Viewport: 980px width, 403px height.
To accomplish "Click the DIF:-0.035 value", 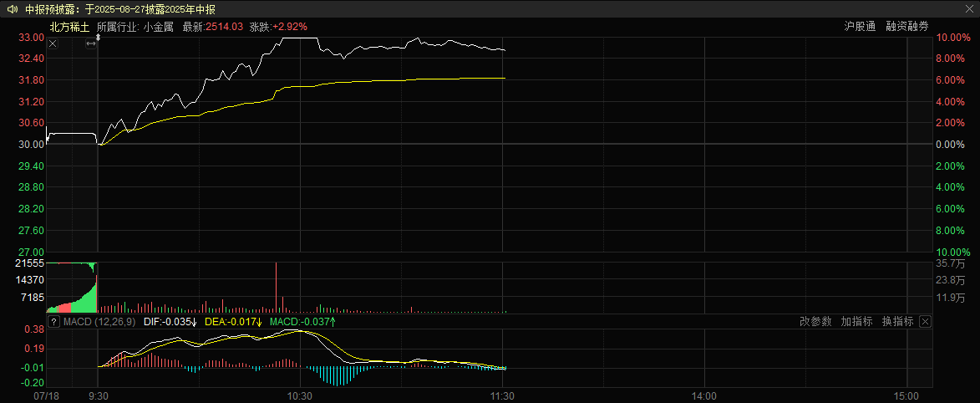I will pos(170,322).
